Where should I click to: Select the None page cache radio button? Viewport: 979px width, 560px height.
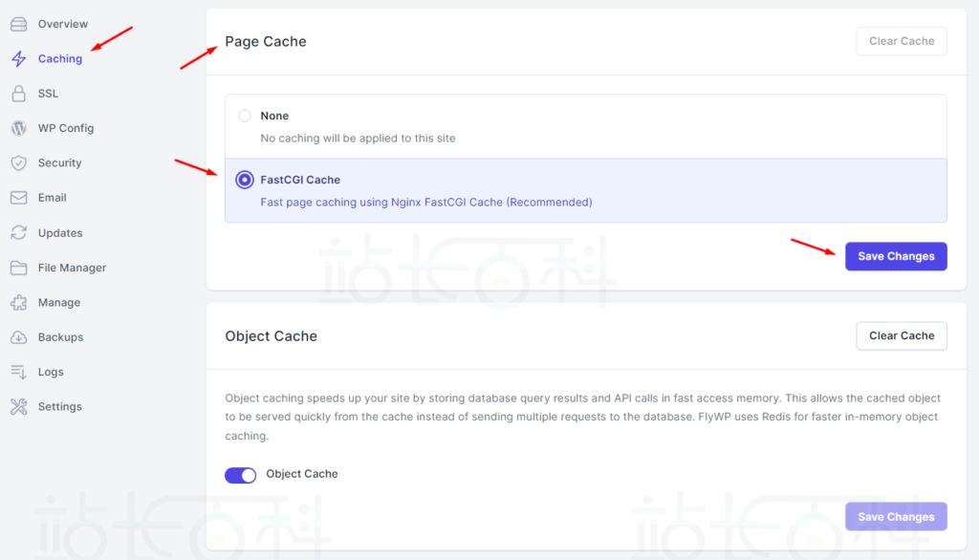pyautogui.click(x=245, y=116)
